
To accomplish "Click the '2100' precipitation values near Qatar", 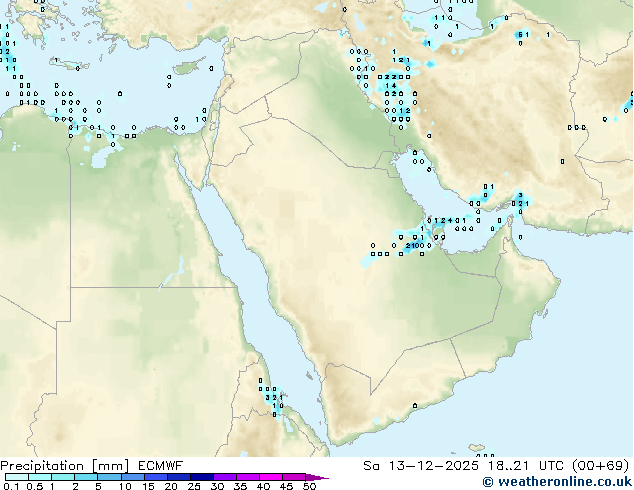I will click(415, 245).
